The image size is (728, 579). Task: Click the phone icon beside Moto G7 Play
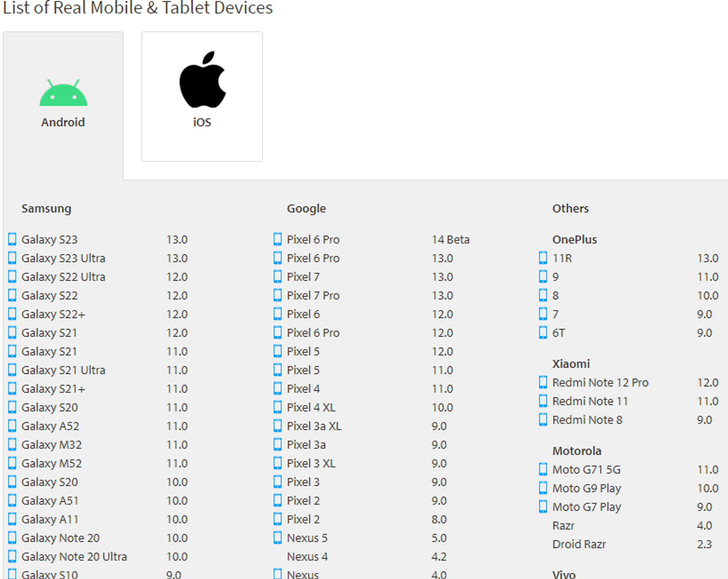(543, 507)
